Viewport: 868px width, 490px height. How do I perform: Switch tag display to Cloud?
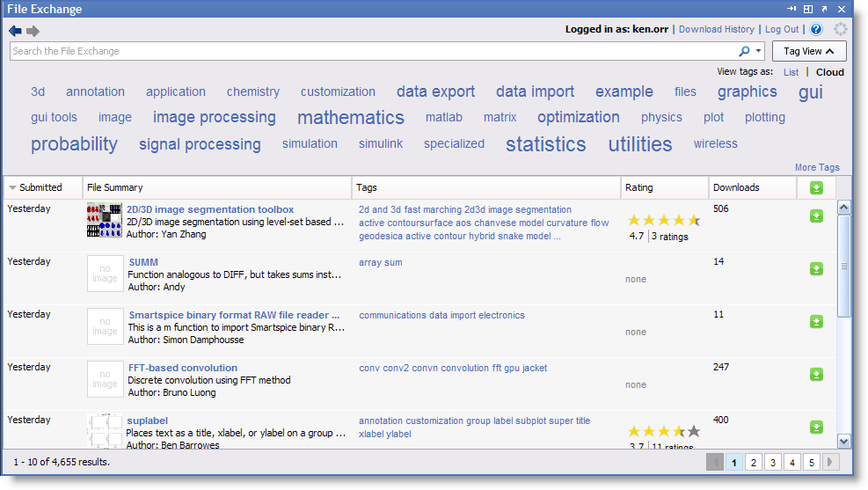[x=829, y=72]
